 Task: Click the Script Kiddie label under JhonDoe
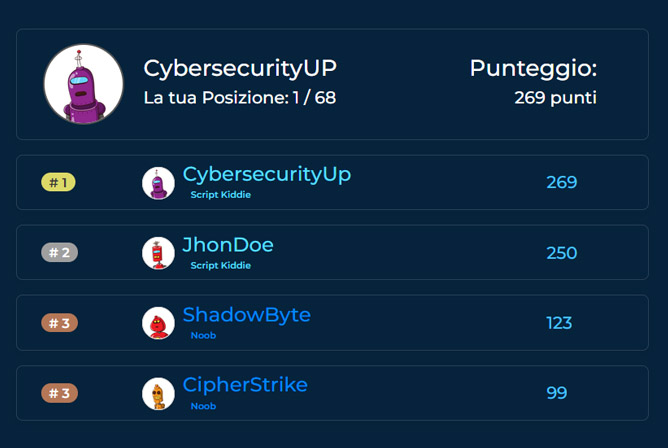[x=221, y=265]
